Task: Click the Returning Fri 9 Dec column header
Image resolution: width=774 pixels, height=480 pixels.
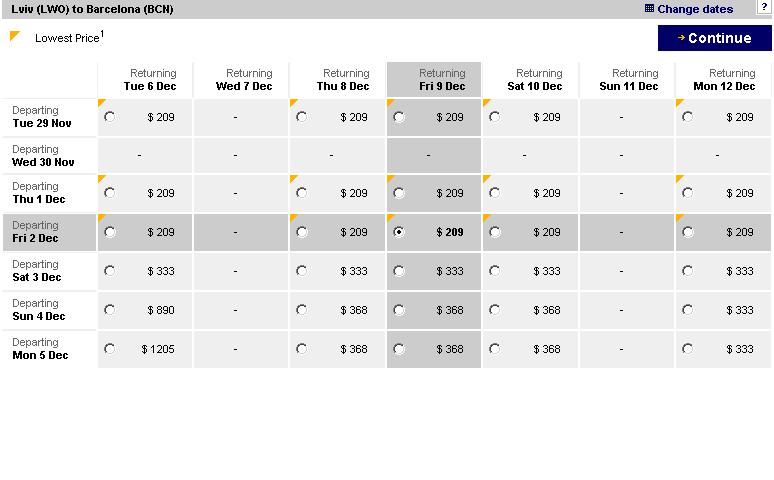Action: 434,80
